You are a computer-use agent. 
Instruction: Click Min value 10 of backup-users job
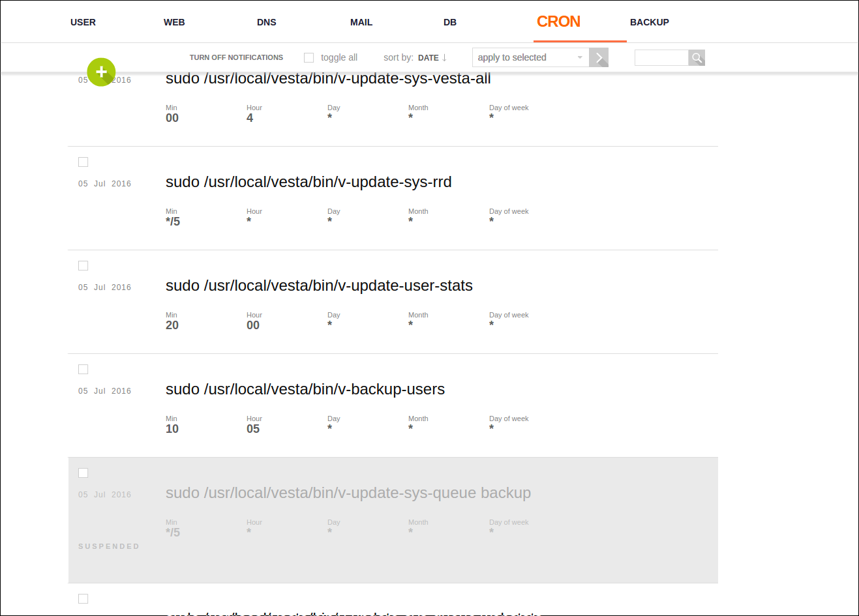click(172, 429)
